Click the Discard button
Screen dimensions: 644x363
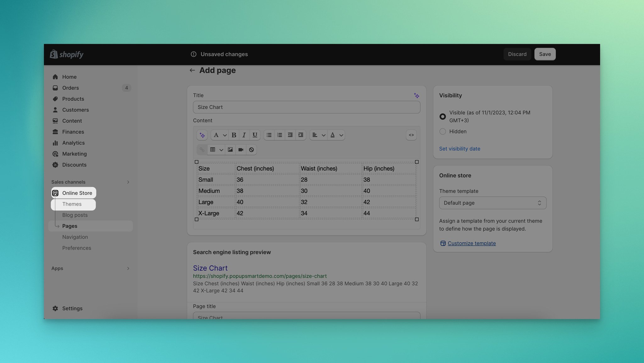(x=517, y=54)
